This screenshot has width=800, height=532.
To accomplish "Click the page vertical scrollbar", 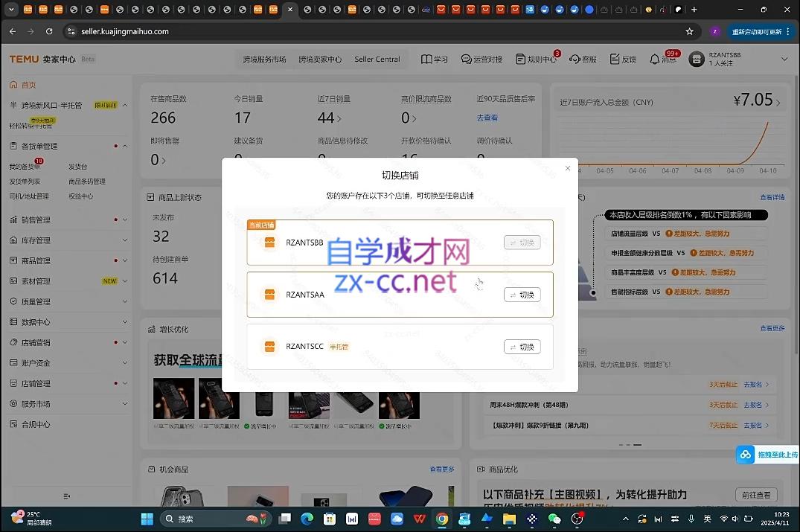I will (796, 214).
